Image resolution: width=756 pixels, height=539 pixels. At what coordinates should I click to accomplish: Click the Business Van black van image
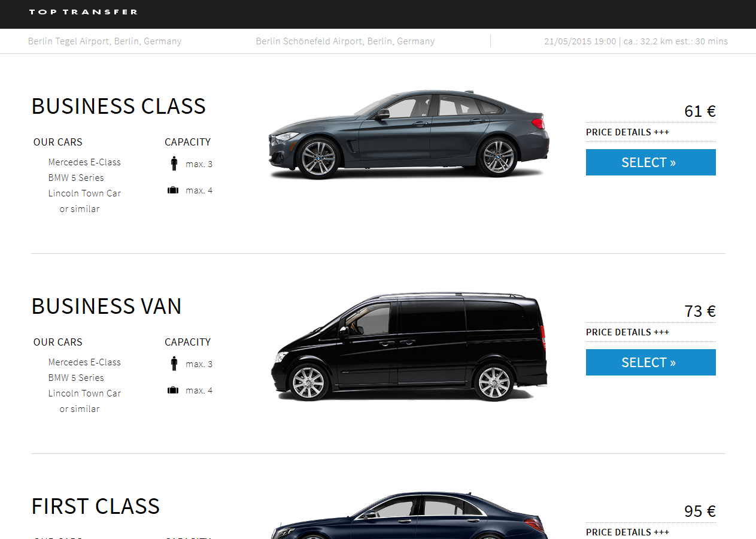[408, 347]
